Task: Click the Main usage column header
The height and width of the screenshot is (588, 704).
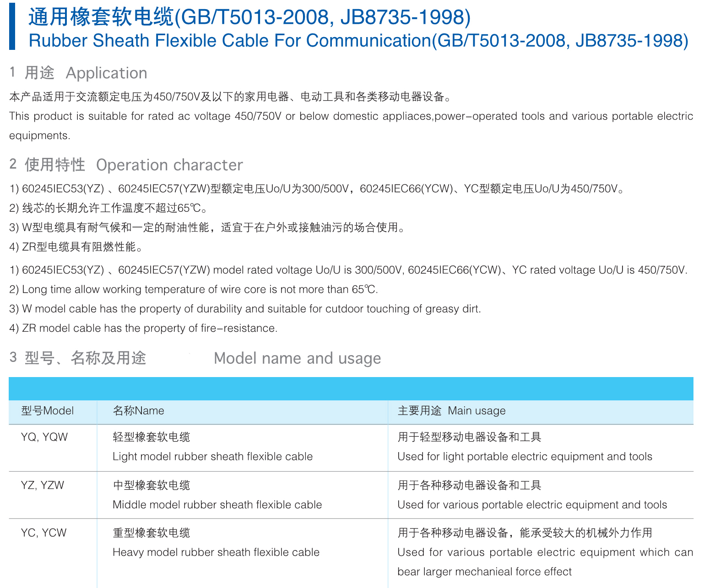Action: [451, 410]
